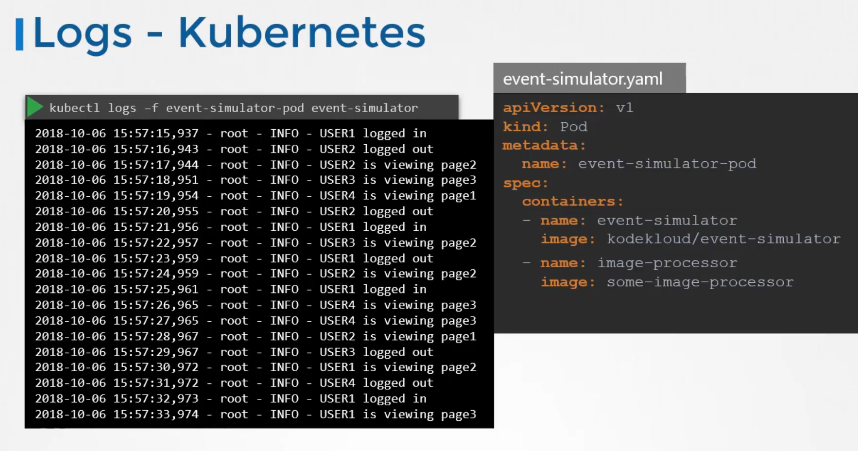
Task: Click log line at 15:57:23,959
Action: click(x=234, y=258)
